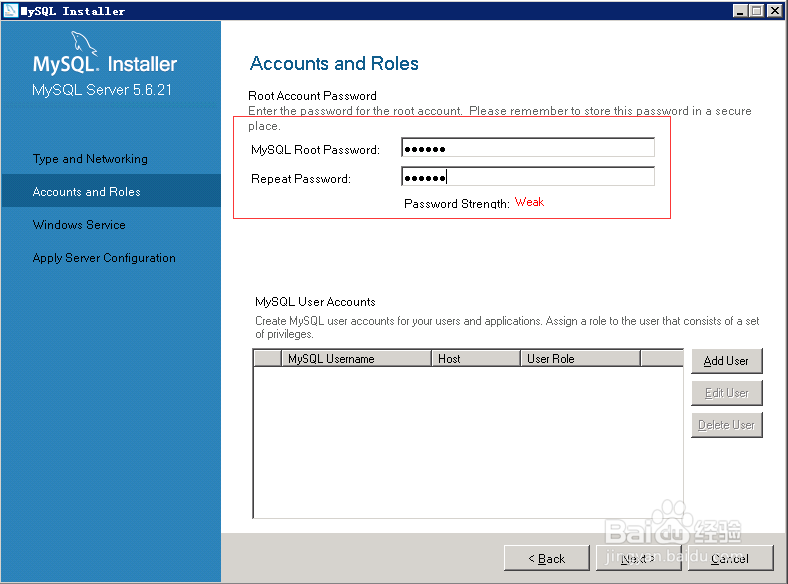Go back with the Back button
The width and height of the screenshot is (788, 584).
tap(547, 558)
